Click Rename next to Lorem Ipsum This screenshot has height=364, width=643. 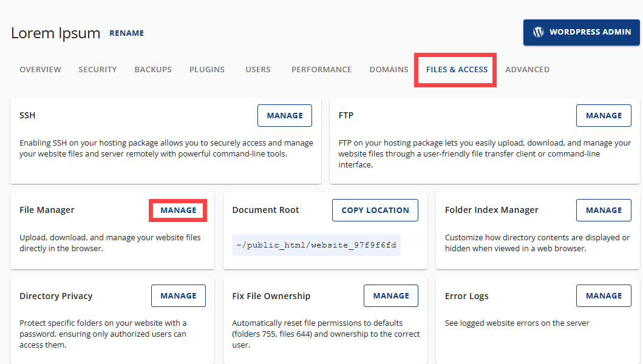[x=126, y=33]
